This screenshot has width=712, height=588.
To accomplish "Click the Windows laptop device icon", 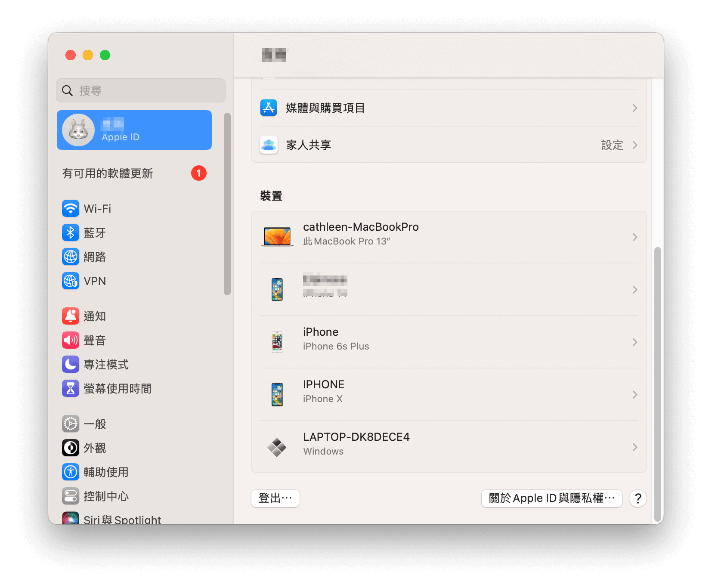I will (277, 447).
